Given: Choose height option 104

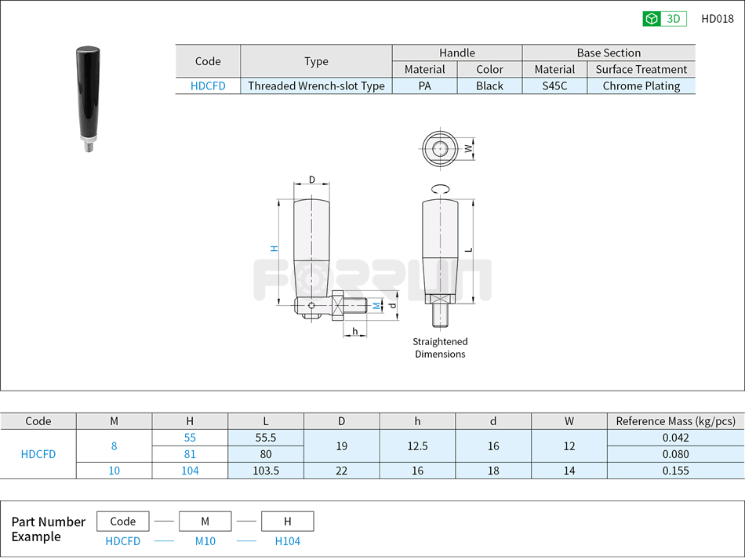Looking at the screenshot, I should point(191,471).
